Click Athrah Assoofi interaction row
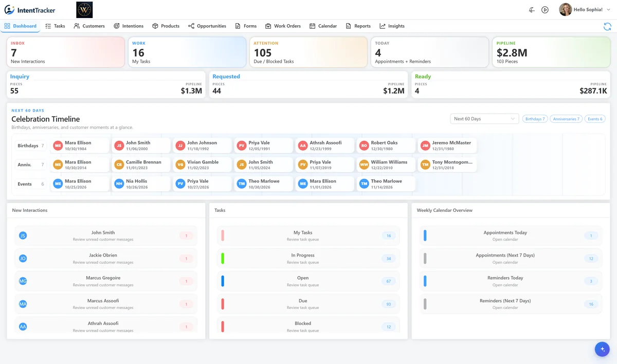The image size is (617, 364). click(106, 326)
